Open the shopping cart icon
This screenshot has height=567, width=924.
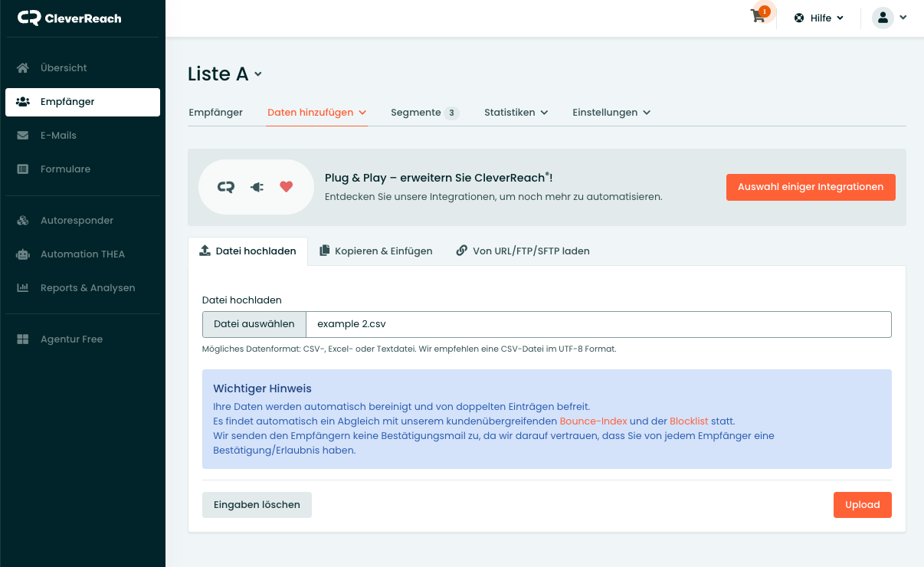point(759,17)
